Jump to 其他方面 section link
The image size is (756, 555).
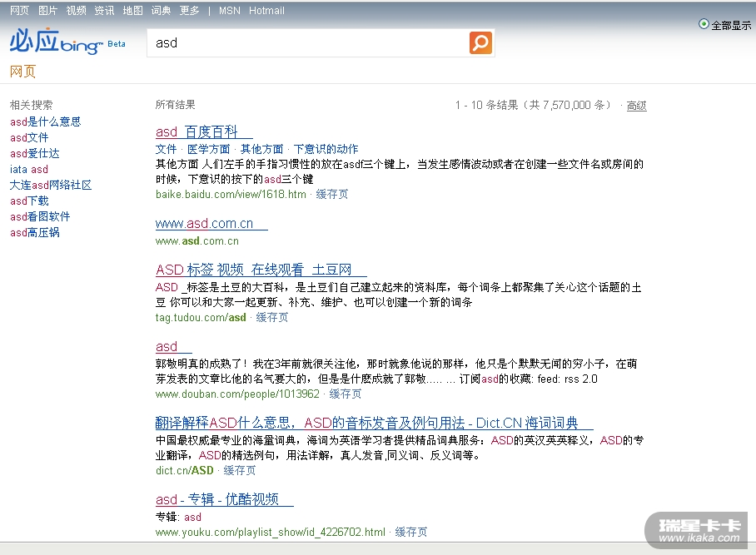point(261,149)
